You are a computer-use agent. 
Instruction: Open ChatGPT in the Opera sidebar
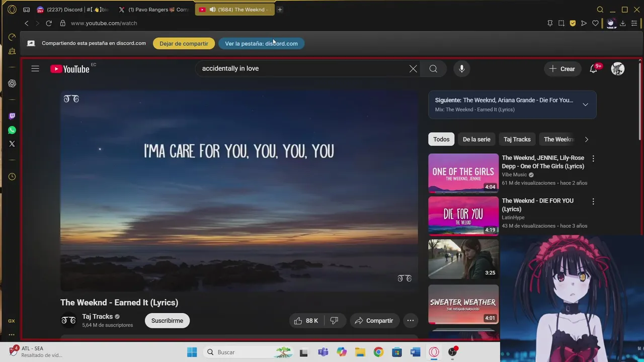(12, 83)
